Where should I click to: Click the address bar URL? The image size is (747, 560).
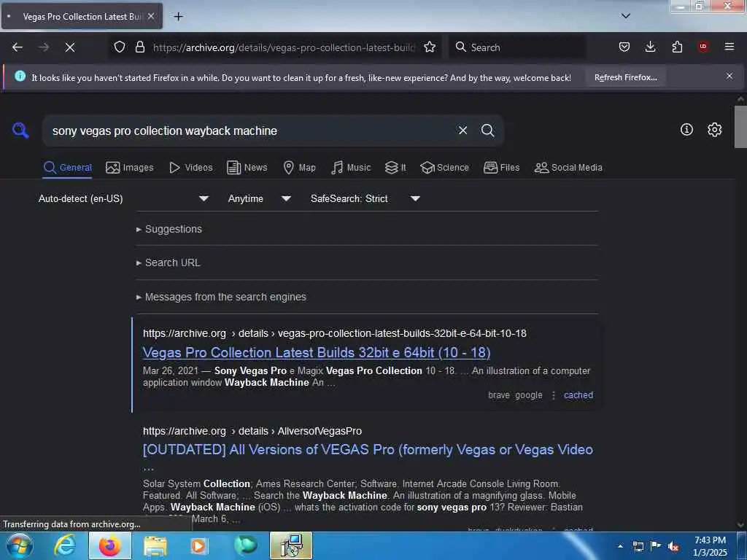[284, 47]
